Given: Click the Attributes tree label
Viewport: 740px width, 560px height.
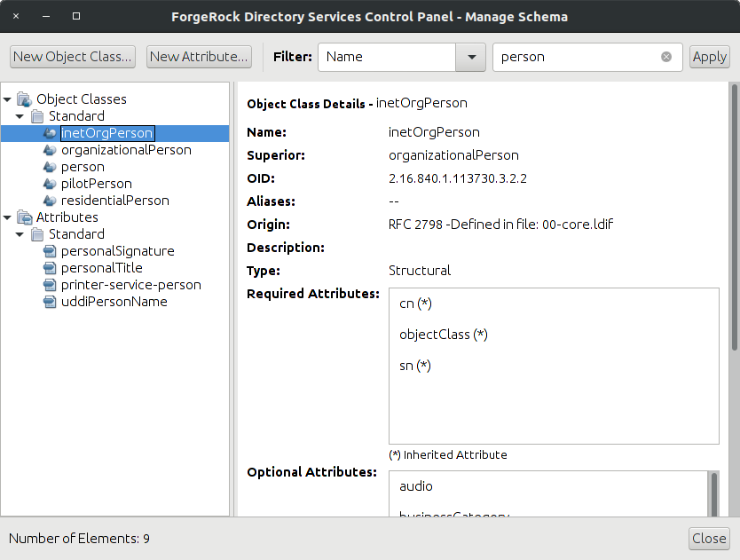Looking at the screenshot, I should coord(67,217).
